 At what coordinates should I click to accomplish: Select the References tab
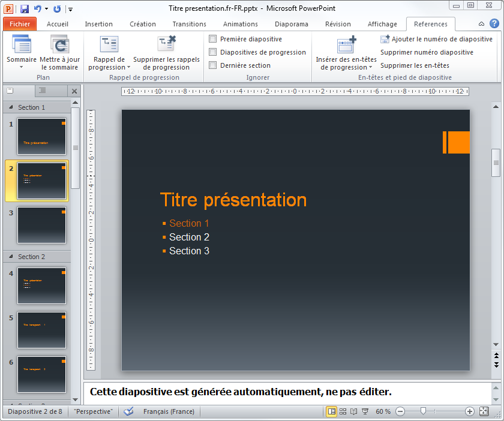[430, 24]
